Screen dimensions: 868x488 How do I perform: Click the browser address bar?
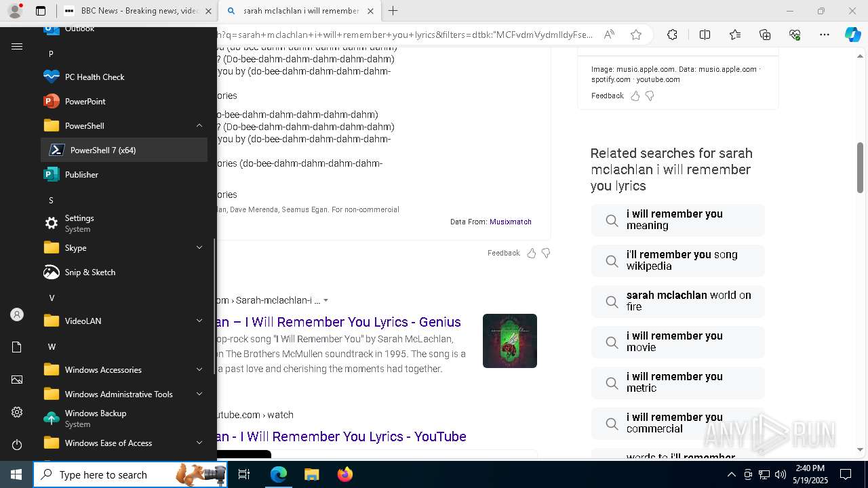click(x=406, y=35)
